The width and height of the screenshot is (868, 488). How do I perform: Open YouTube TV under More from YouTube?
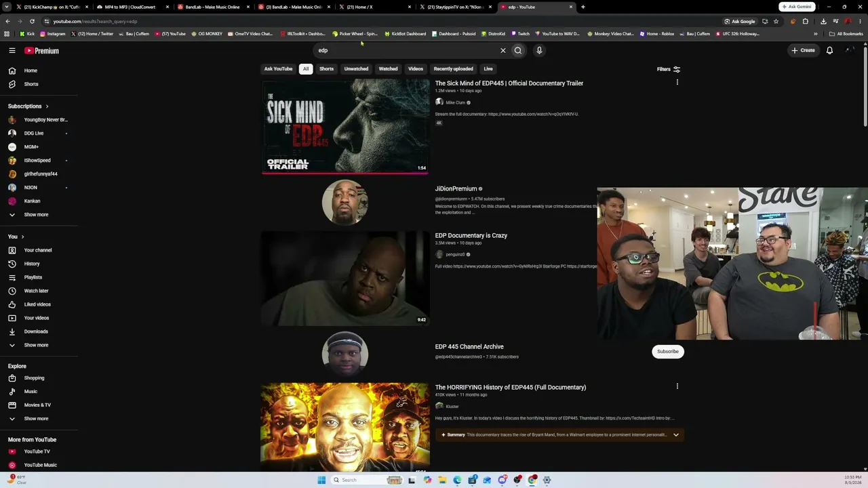(x=39, y=451)
